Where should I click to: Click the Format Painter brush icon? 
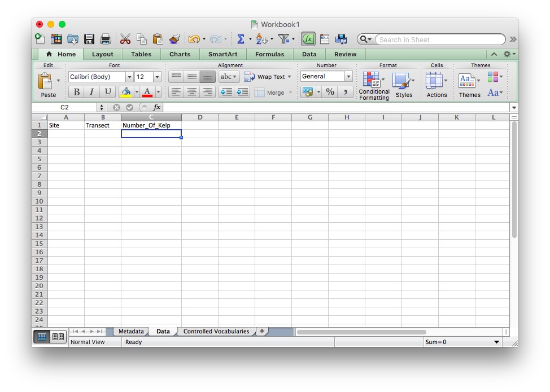(174, 39)
